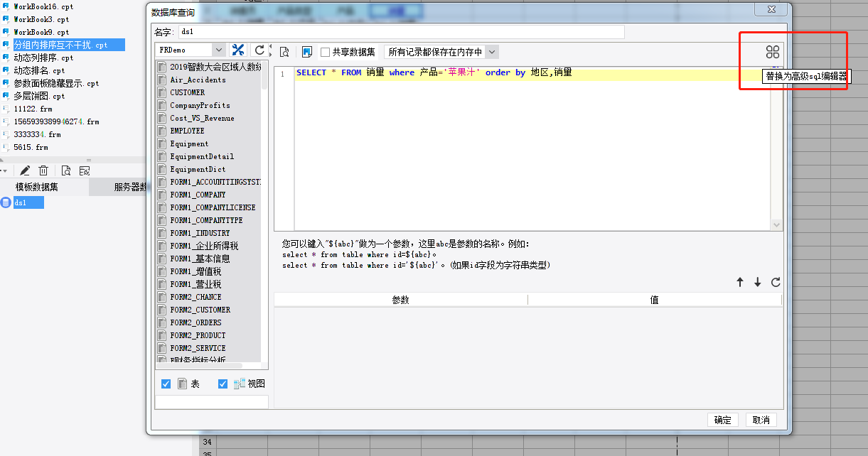Open the 所有记录都保存在内存中 dropdown

(x=492, y=52)
